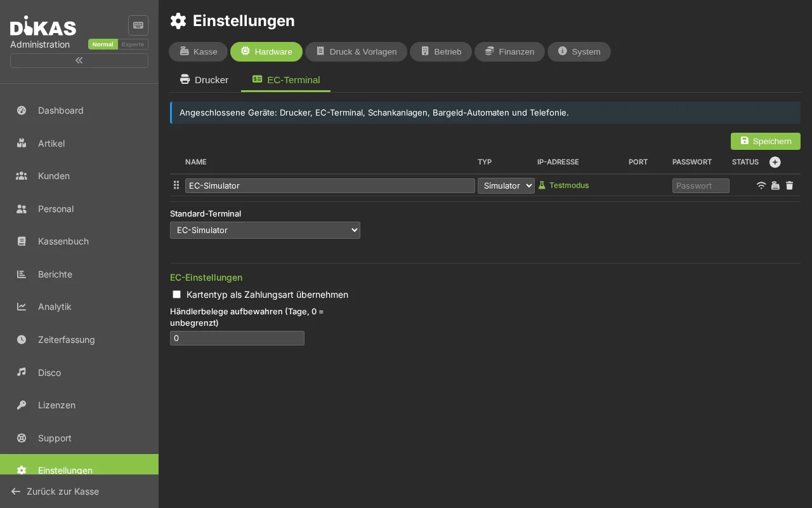
Task: Open Personal section
Action: pos(79,209)
